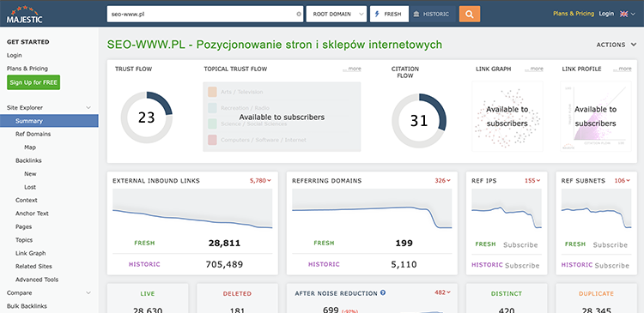Open the language flag selector
Viewport: 644px width, 313px height.
click(x=627, y=14)
